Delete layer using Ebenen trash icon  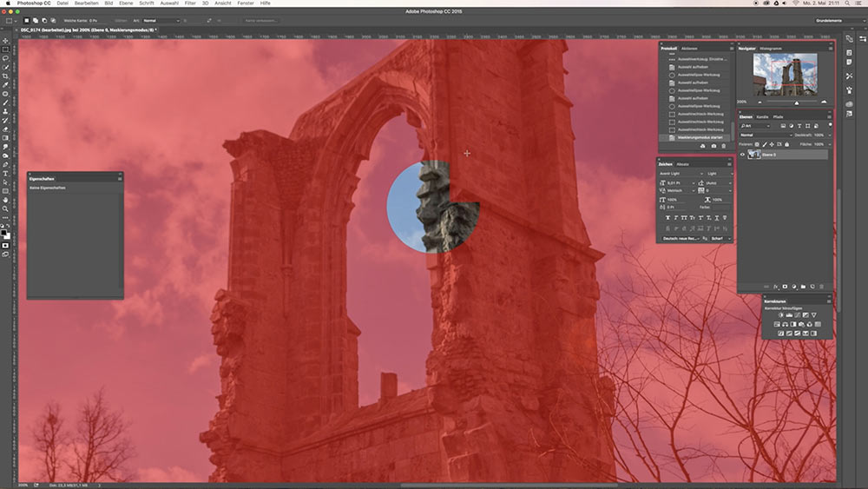[821, 287]
